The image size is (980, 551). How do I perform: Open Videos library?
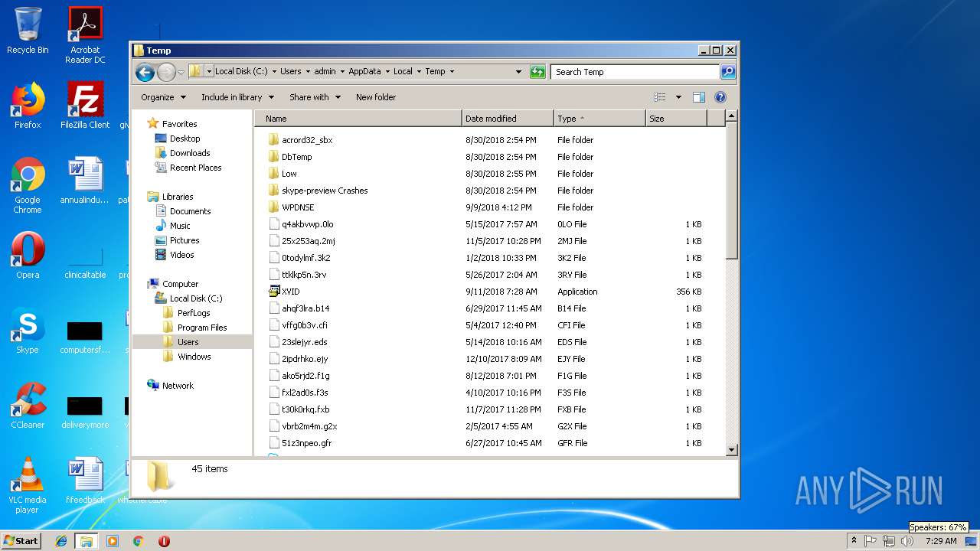(x=181, y=255)
